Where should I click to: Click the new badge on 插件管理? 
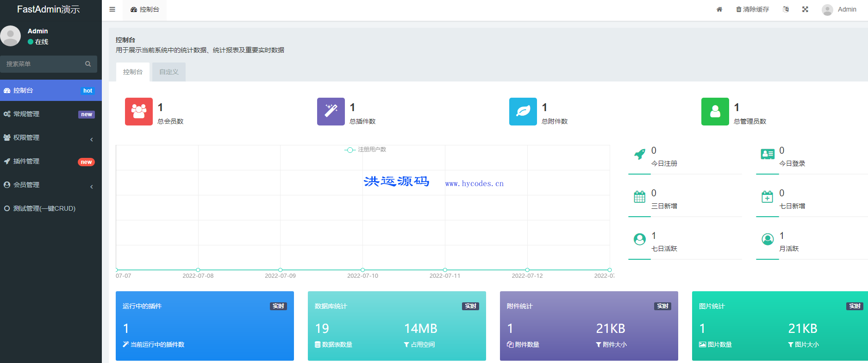86,162
